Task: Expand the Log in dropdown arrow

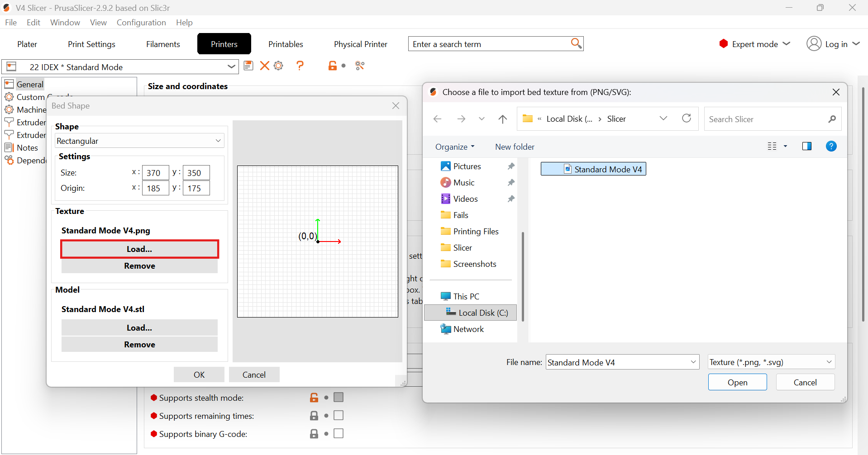Action: [x=856, y=43]
